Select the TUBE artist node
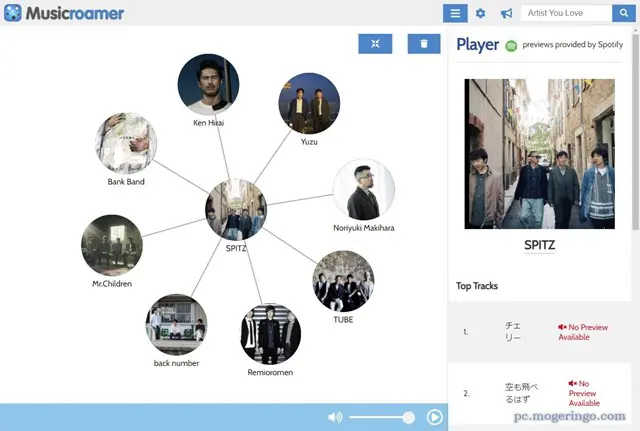Viewport: 640px width, 431px height. click(343, 281)
